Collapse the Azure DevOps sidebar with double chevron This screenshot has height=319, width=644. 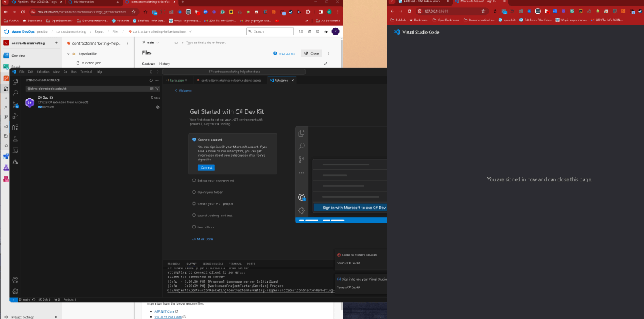click(x=56, y=317)
